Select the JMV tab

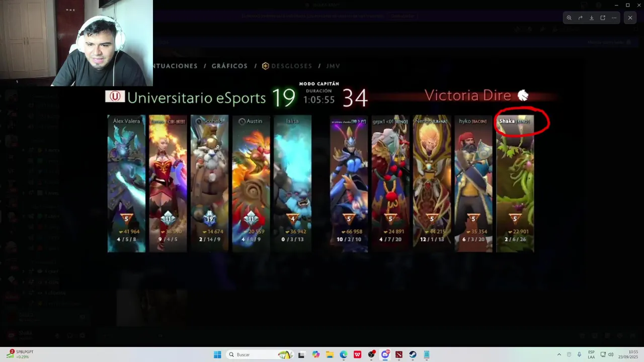[333, 66]
